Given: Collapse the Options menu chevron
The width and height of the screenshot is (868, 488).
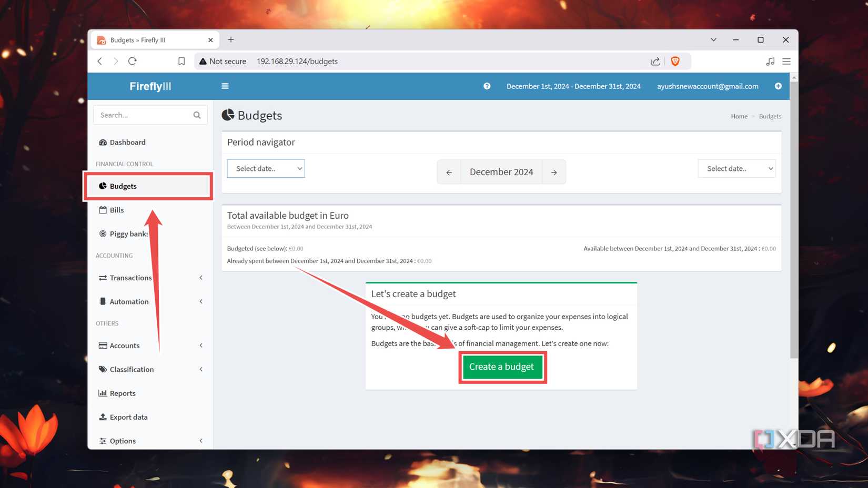Looking at the screenshot, I should 200,441.
